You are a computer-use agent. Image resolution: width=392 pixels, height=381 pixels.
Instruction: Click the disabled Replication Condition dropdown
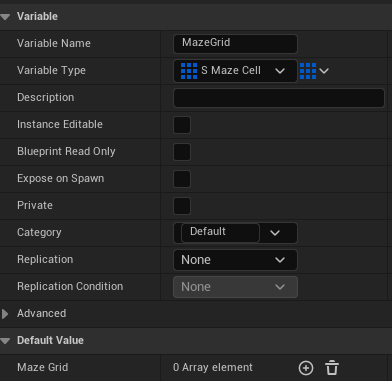pyautogui.click(x=235, y=287)
